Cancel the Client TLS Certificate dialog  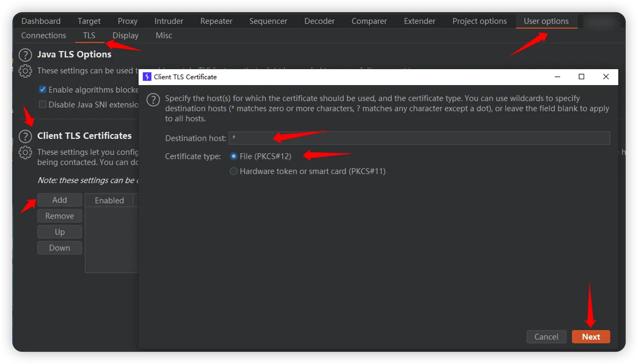[x=546, y=337]
